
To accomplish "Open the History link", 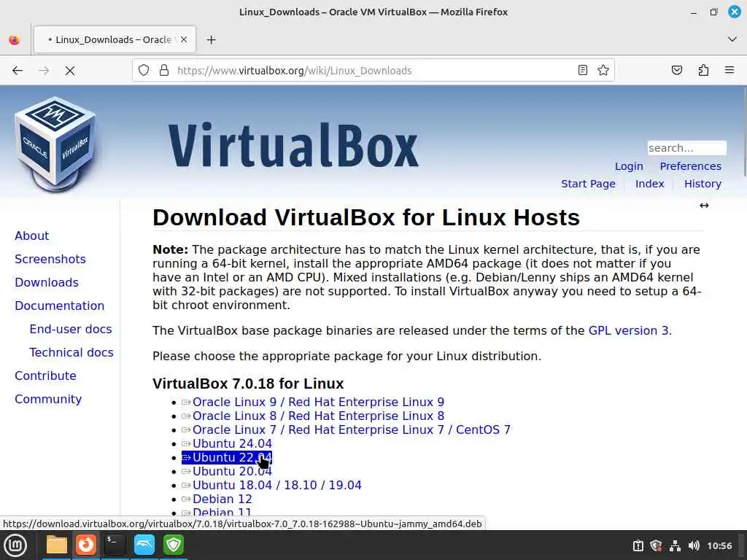I will tap(703, 184).
